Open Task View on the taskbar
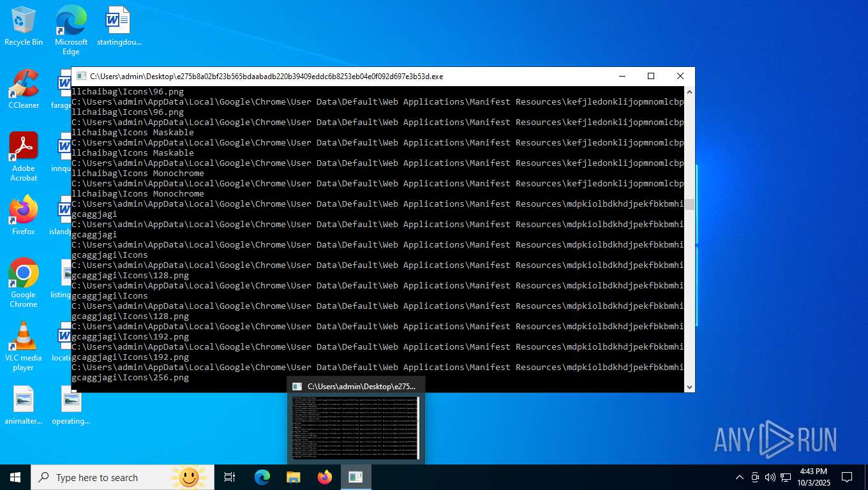This screenshot has width=868, height=490. pos(230,477)
